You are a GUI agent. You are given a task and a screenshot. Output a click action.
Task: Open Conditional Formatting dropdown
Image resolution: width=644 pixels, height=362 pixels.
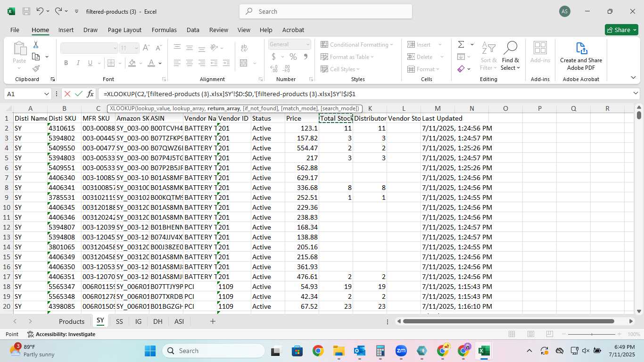(x=357, y=44)
